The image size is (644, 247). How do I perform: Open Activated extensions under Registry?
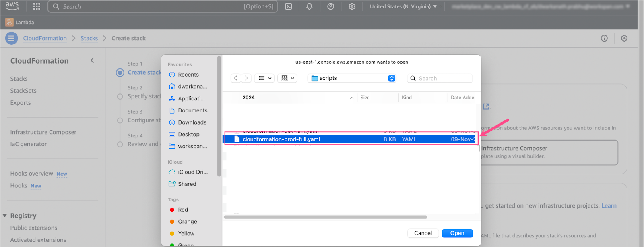coord(38,240)
